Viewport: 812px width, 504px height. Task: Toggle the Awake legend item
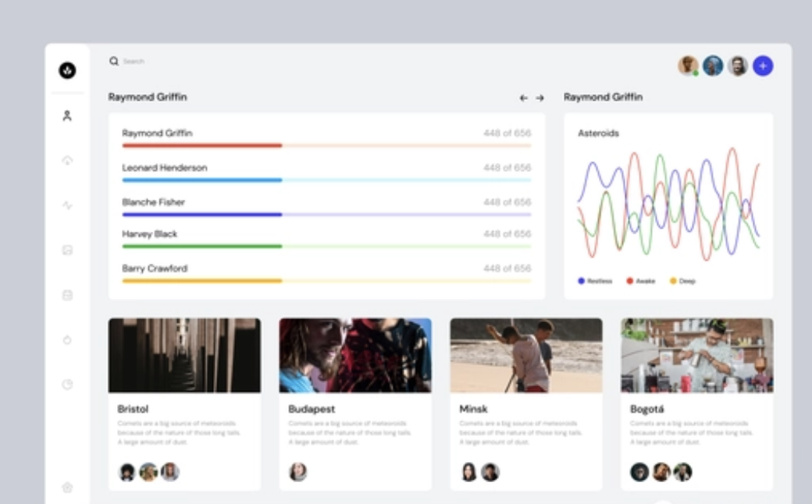[x=641, y=281]
